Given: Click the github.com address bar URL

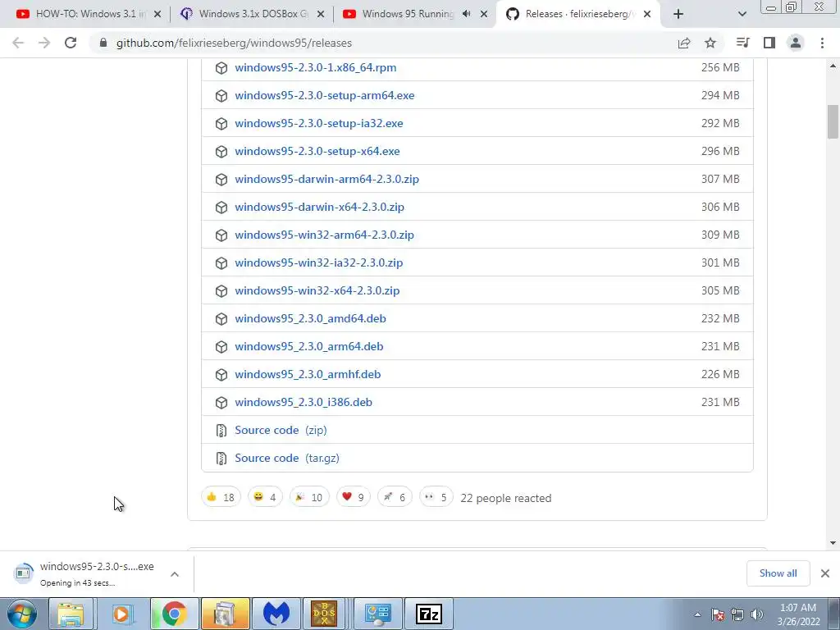Looking at the screenshot, I should (234, 43).
